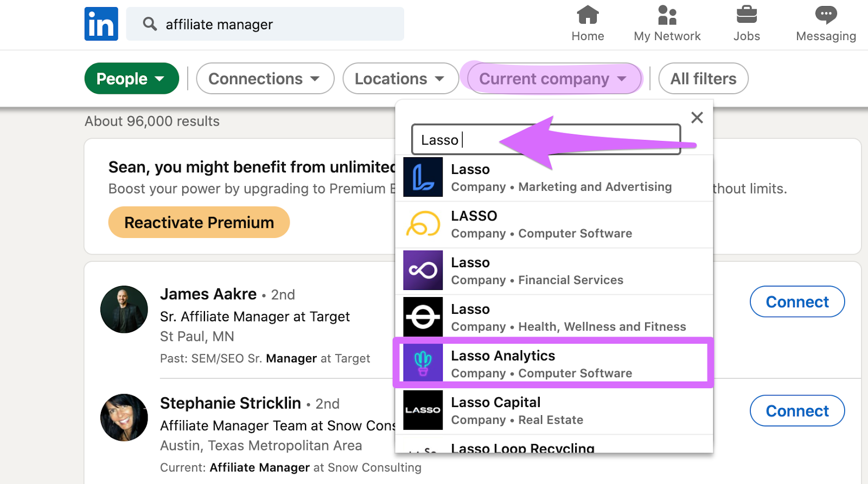This screenshot has height=484, width=868.
Task: Go to Home via house icon
Action: pyautogui.click(x=588, y=15)
